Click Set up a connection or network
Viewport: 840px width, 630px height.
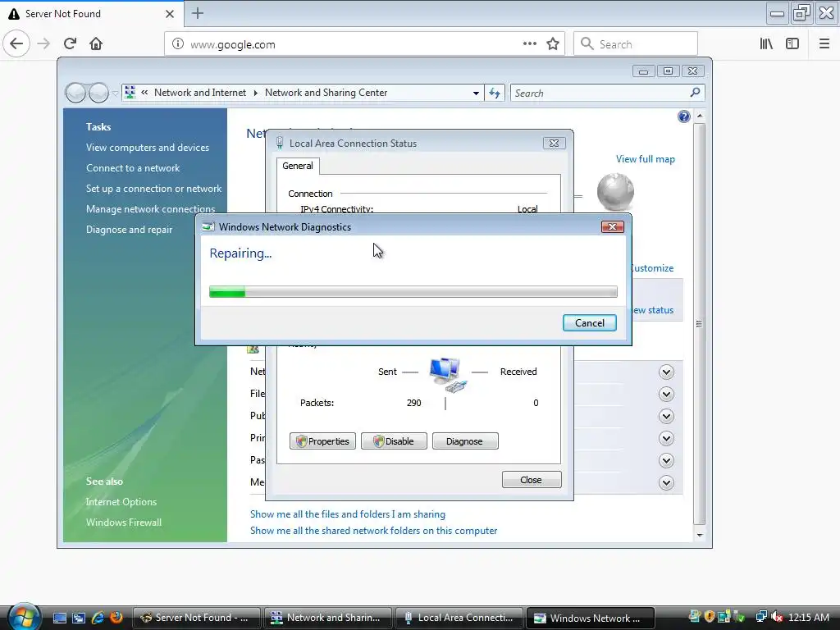pos(153,189)
